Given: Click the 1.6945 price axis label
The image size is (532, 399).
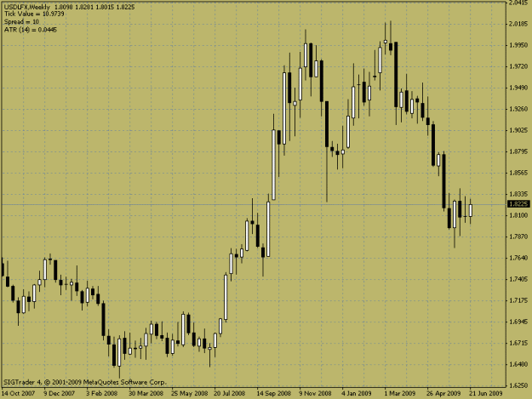Looking at the screenshot, I should pos(518,322).
